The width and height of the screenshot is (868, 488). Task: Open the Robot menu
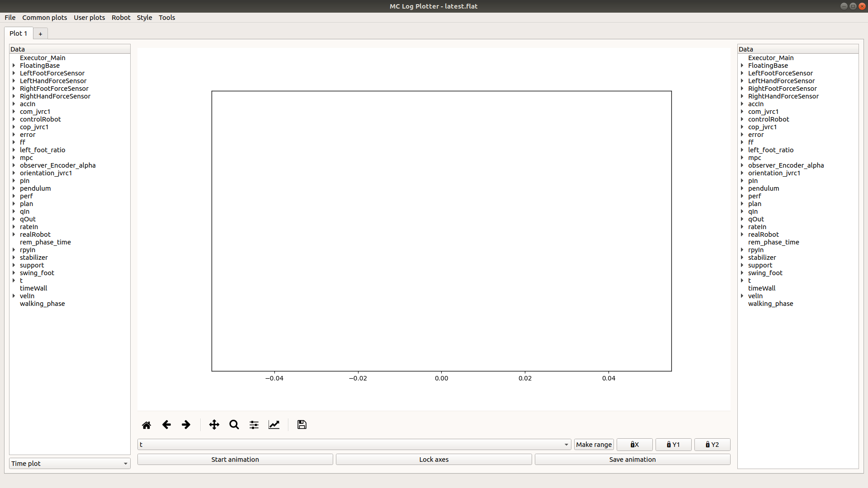[120, 17]
